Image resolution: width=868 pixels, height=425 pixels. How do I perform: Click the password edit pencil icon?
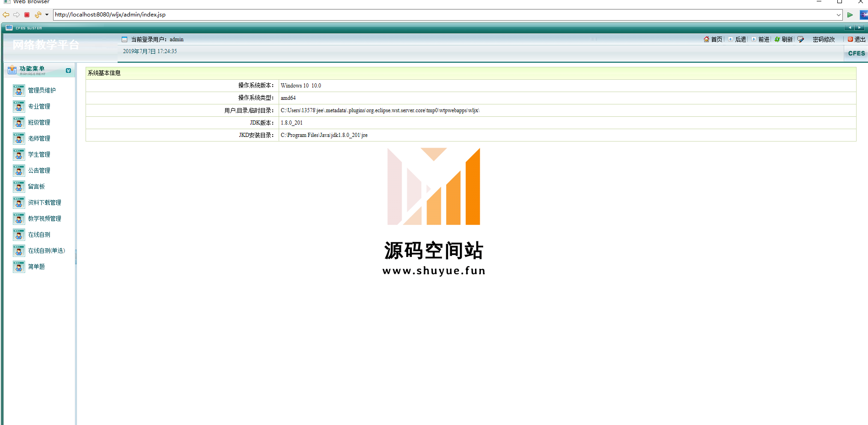[801, 39]
